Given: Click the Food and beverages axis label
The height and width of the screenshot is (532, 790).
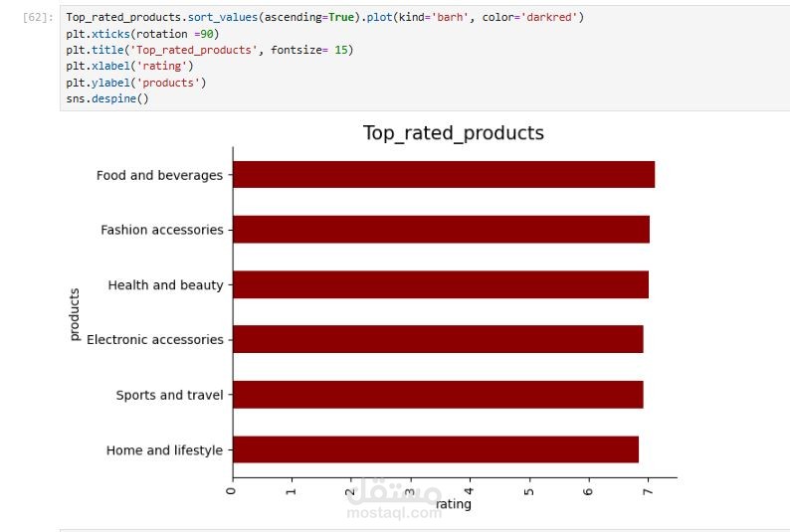Looking at the screenshot, I should click(x=160, y=175).
